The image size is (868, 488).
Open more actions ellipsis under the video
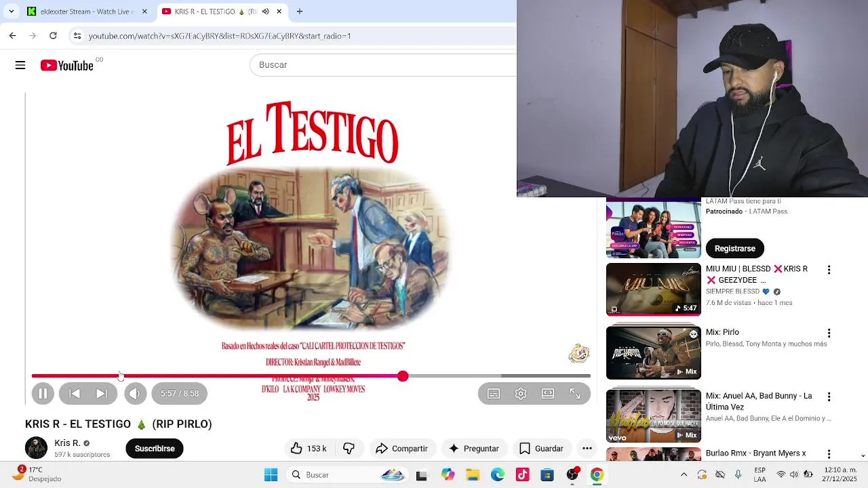click(587, 448)
